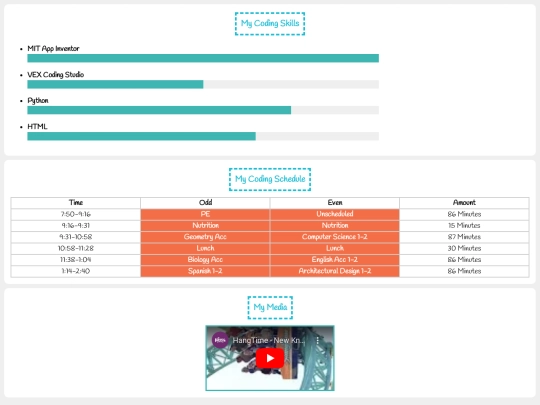Select the My Coding Skills heading
Screen dimensions: 540x405
pyautogui.click(x=270, y=23)
